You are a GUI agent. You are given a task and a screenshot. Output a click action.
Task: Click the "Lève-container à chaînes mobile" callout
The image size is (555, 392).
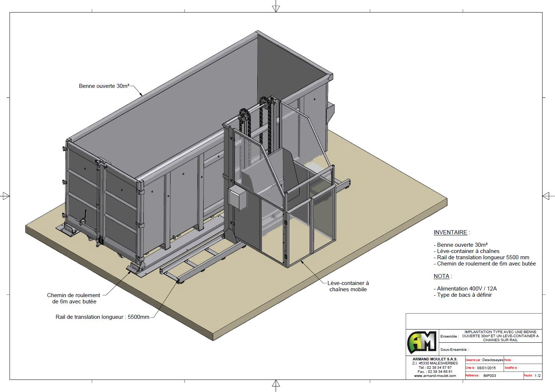(348, 286)
